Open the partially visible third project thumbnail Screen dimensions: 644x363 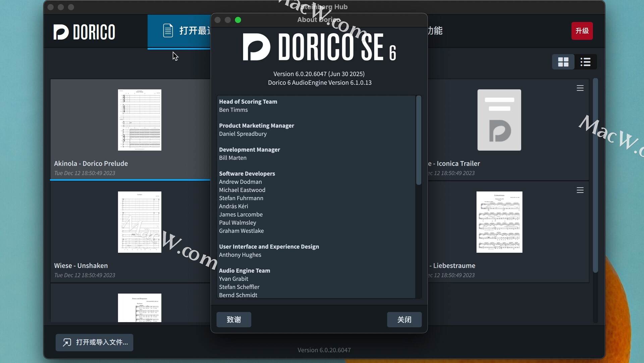pos(140,308)
